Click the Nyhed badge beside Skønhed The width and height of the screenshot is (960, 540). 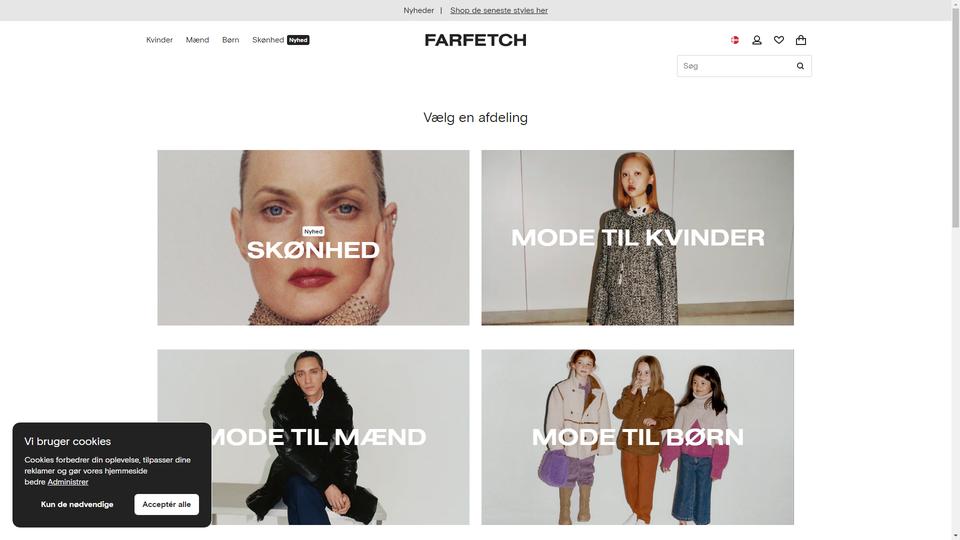298,40
